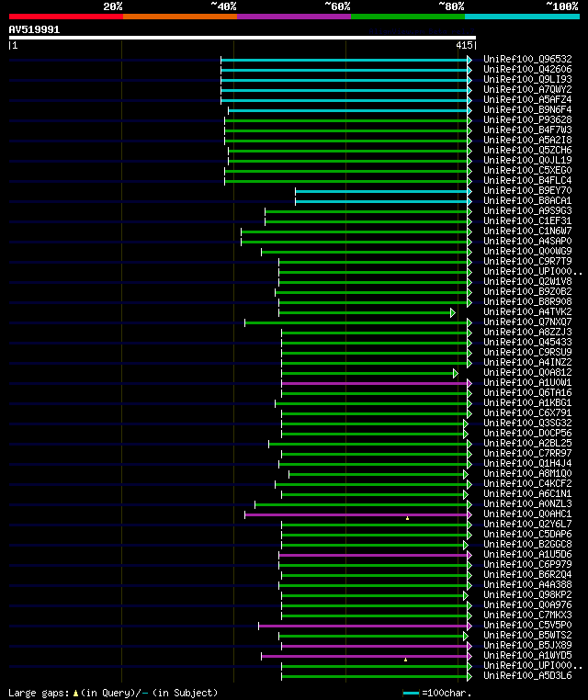Viewport: 588px width, 700px height.
Task: Click the yellow gap triangle in the Large gaps legend
Action: click(x=75, y=694)
